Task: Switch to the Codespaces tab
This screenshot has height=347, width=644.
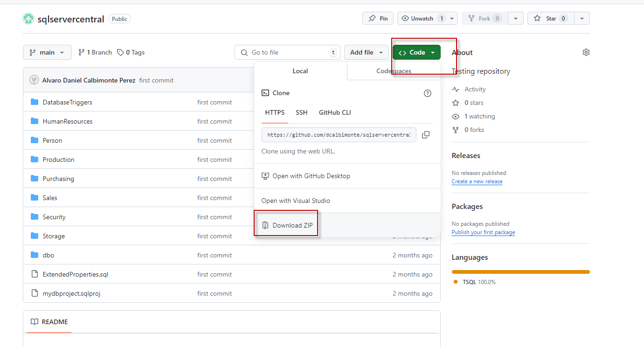Action: click(x=394, y=71)
